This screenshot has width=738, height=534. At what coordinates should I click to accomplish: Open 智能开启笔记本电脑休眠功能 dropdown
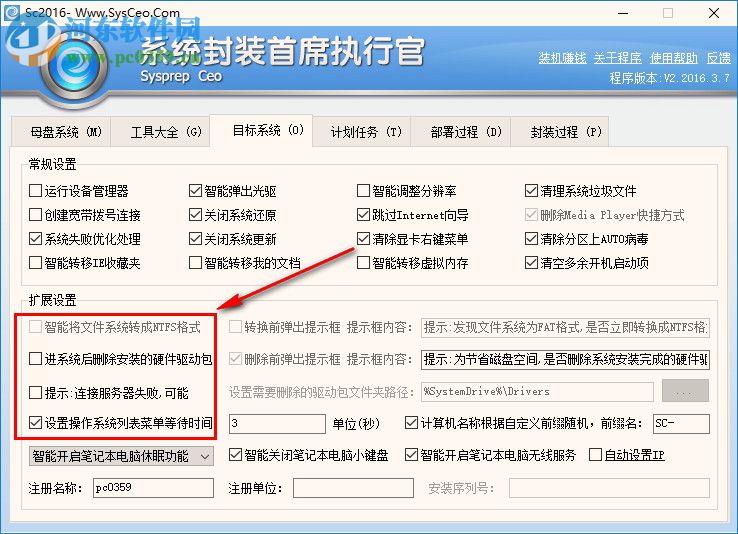pyautogui.click(x=121, y=456)
